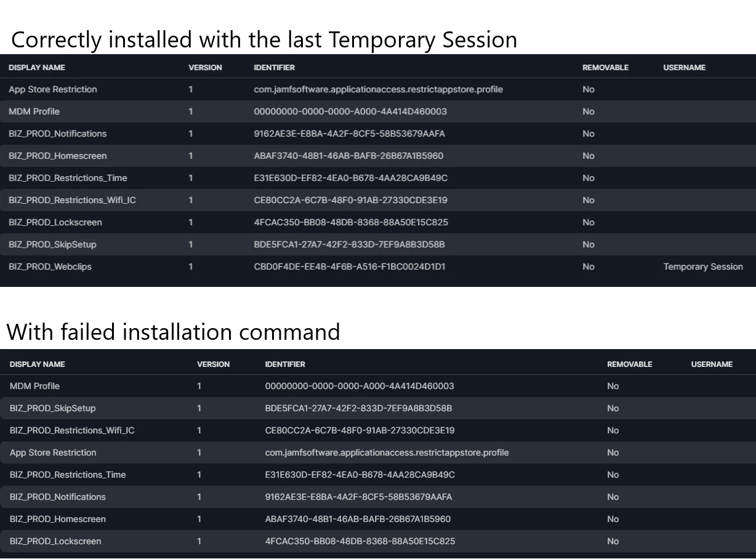
Task: Select BIZ_PROD_Restrictions_Time in top table
Action: coord(68,178)
